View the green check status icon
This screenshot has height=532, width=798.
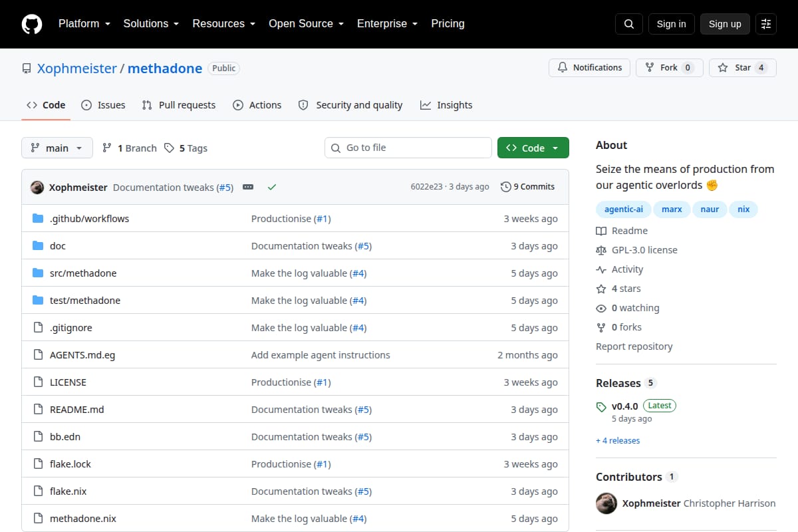click(x=271, y=187)
